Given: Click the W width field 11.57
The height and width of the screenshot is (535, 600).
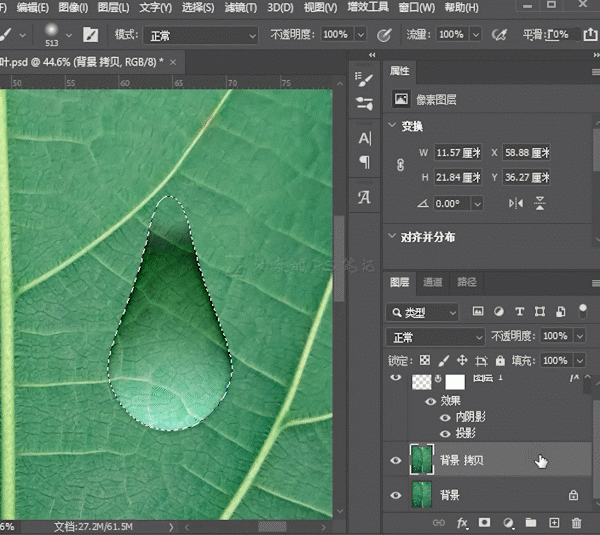Looking at the screenshot, I should pyautogui.click(x=458, y=153).
